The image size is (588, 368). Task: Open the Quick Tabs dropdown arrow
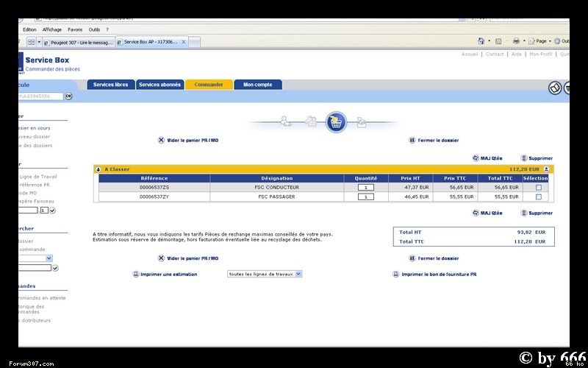tap(39, 42)
